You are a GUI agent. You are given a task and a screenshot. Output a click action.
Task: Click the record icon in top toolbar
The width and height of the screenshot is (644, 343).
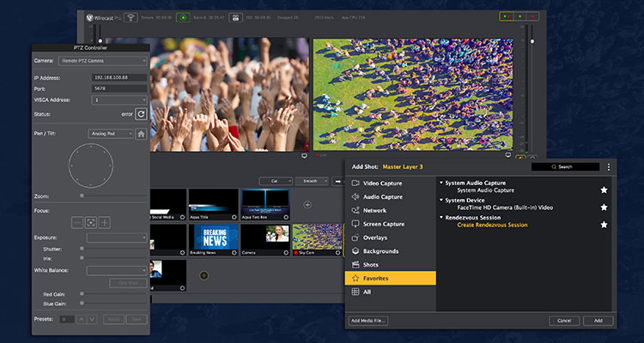tap(182, 16)
